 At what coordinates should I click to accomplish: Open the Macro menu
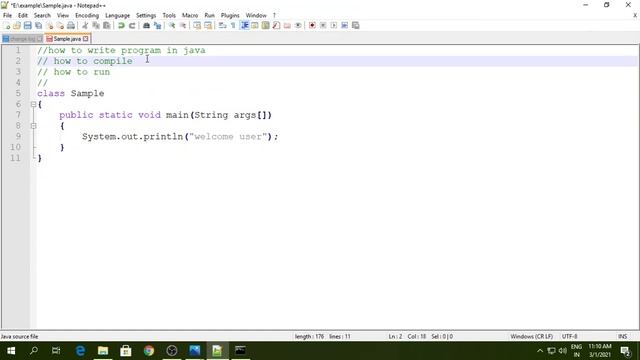[190, 15]
